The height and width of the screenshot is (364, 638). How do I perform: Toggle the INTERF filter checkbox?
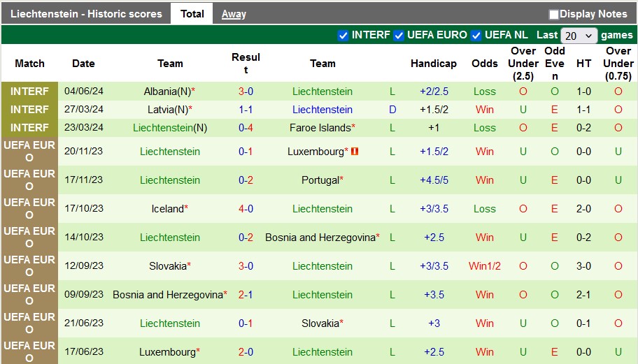coord(343,35)
